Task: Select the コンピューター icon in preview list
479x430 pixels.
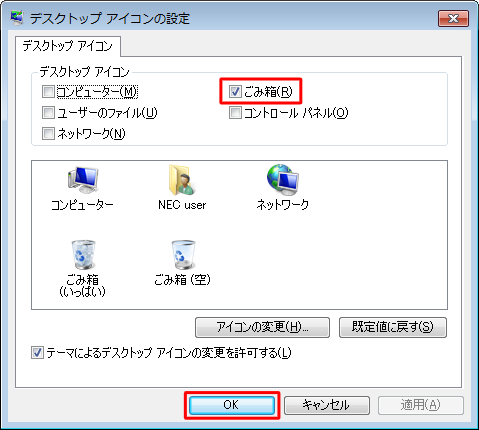Action: pyautogui.click(x=83, y=180)
